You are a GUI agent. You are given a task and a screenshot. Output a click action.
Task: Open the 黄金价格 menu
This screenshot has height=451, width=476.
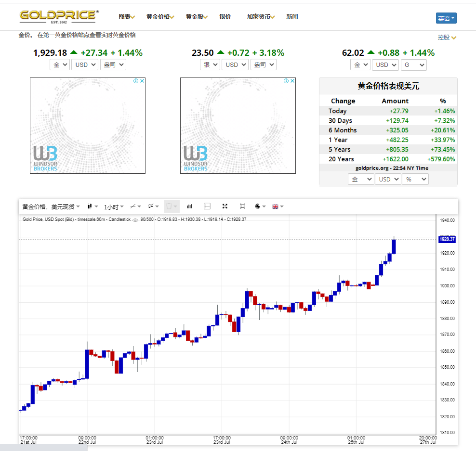[x=159, y=16]
